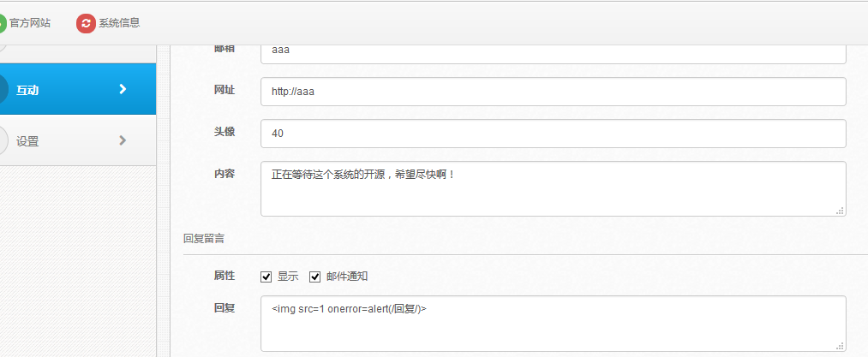Click the 回复 textarea resize grip
868x357 pixels.
coord(840,345)
